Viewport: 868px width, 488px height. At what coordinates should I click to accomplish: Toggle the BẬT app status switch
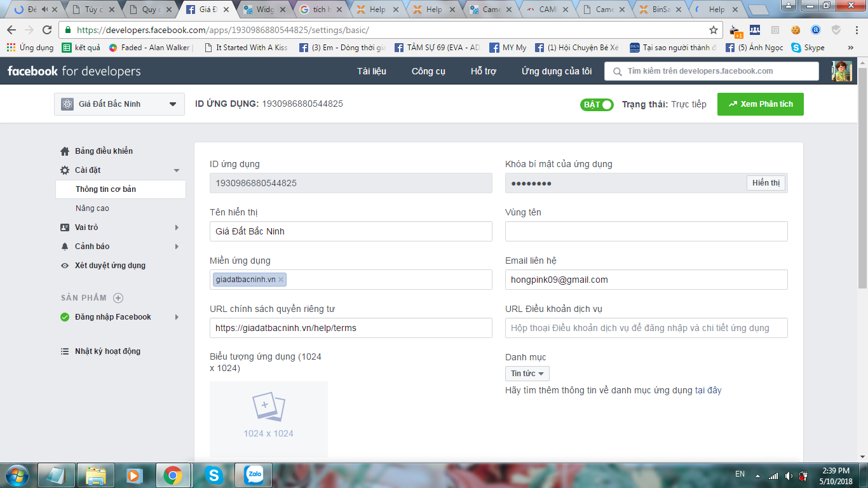(x=597, y=105)
